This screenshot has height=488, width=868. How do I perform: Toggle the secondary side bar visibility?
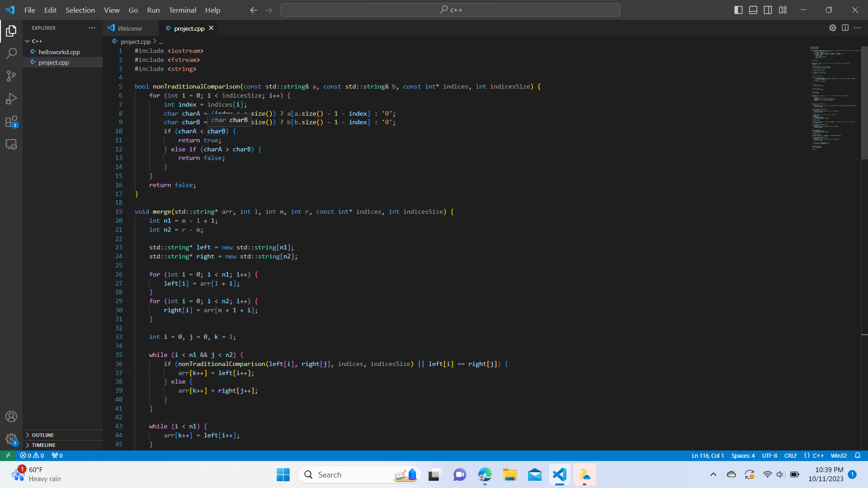pyautogui.click(x=768, y=10)
